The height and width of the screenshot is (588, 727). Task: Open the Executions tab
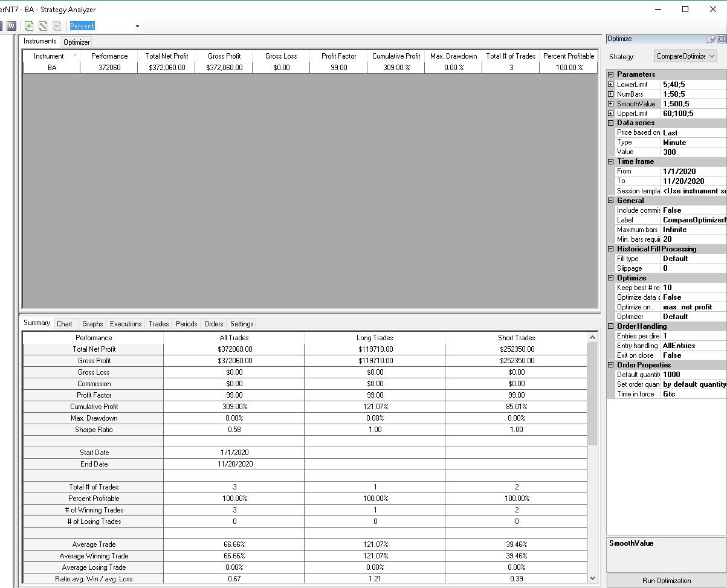pos(126,324)
